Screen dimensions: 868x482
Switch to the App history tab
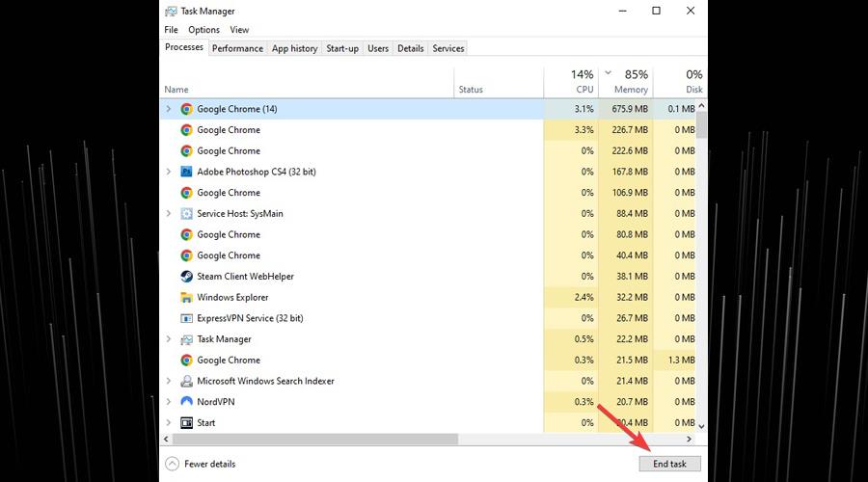click(294, 49)
